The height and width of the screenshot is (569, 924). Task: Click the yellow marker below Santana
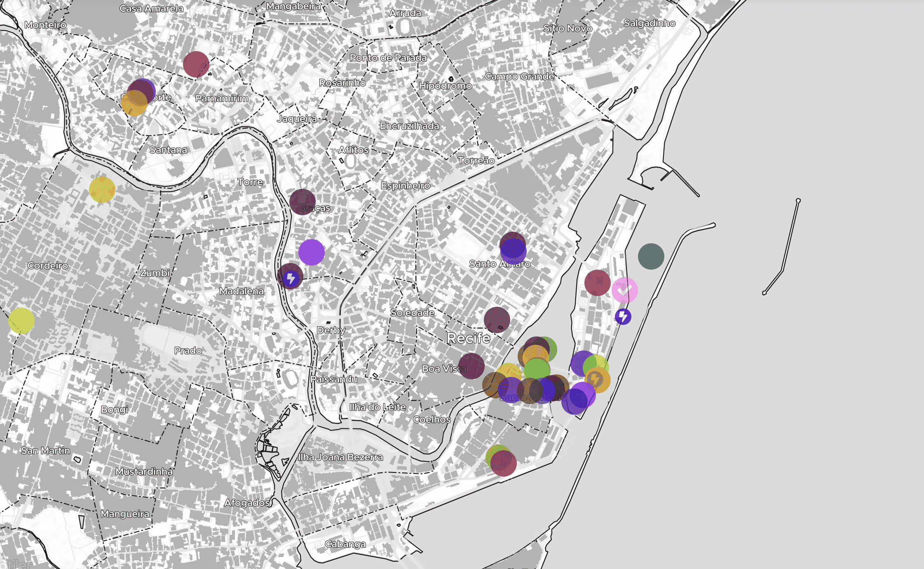coord(102,189)
